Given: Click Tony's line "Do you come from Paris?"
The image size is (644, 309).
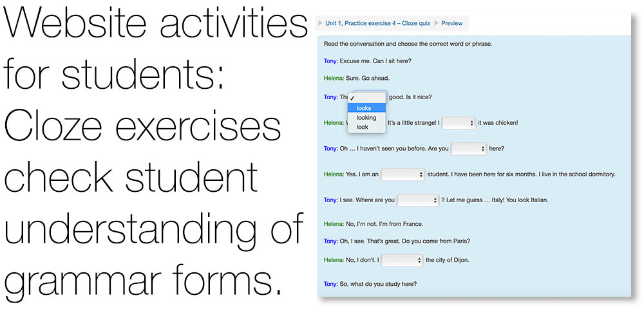Looking at the screenshot, I should point(436,241).
